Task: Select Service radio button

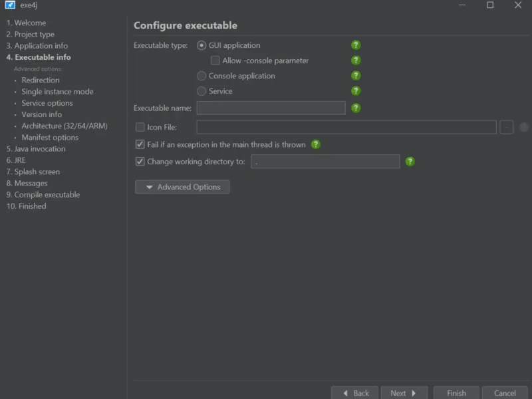Action: [201, 91]
